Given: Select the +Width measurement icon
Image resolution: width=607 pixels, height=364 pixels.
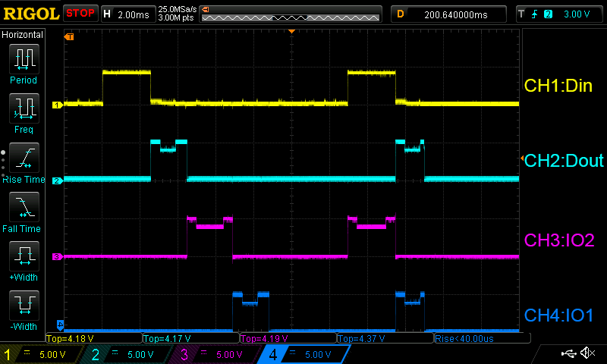Looking at the screenshot, I should (x=24, y=256).
